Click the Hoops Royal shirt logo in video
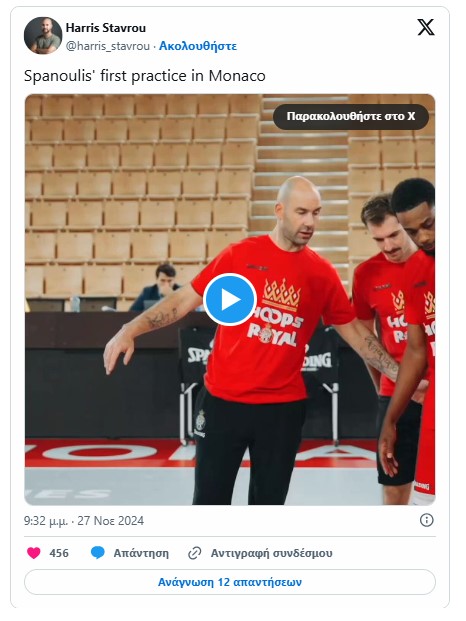The height and width of the screenshot is (621, 466). 276,313
